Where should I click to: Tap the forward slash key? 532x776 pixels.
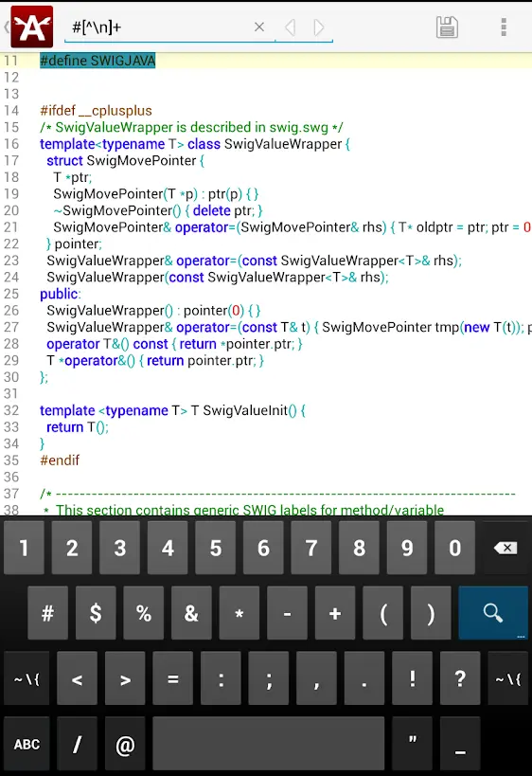coord(77,744)
